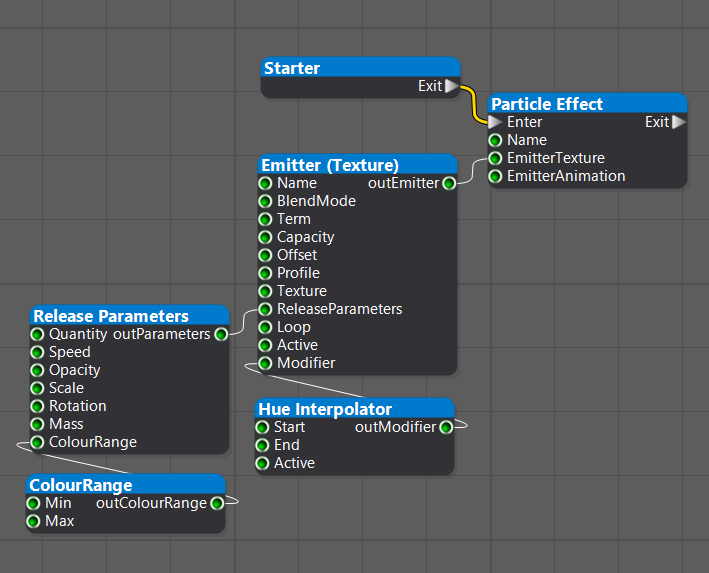Click the Particle Effect Exit arrow port
This screenshot has height=573, width=709.
[679, 122]
